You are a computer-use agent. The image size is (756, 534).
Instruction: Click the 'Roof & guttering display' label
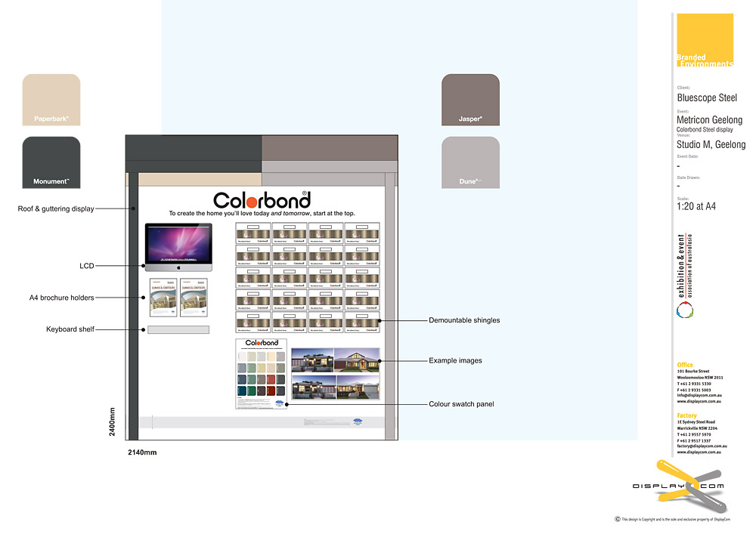click(x=56, y=209)
